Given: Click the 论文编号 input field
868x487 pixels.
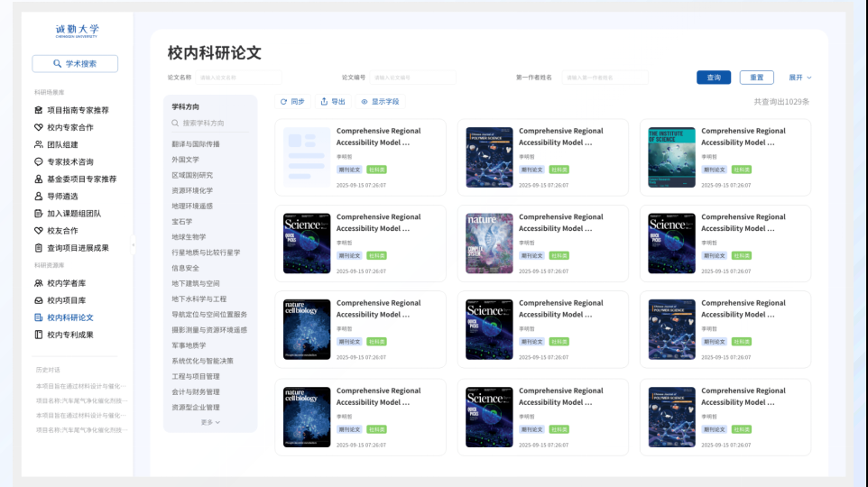Looking at the screenshot, I should tap(412, 78).
